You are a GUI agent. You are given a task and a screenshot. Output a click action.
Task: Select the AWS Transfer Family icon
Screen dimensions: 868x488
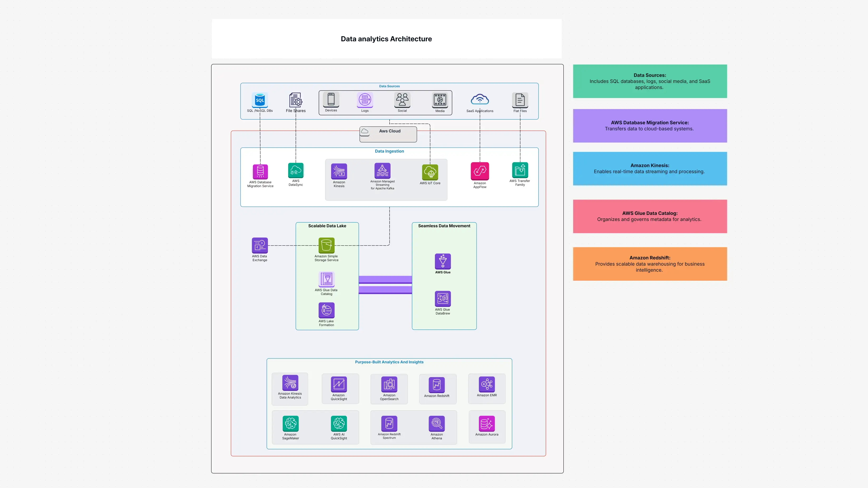click(520, 171)
